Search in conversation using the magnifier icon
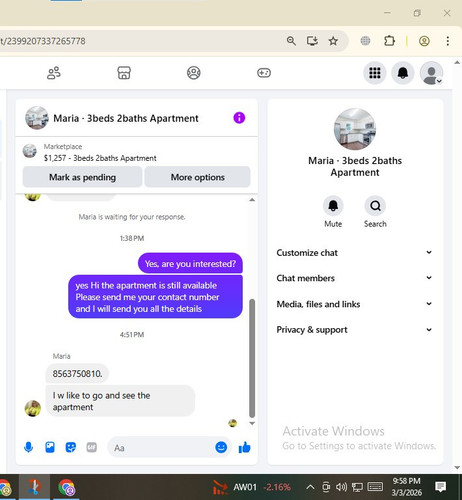Image resolution: width=462 pixels, height=500 pixels. (x=375, y=206)
